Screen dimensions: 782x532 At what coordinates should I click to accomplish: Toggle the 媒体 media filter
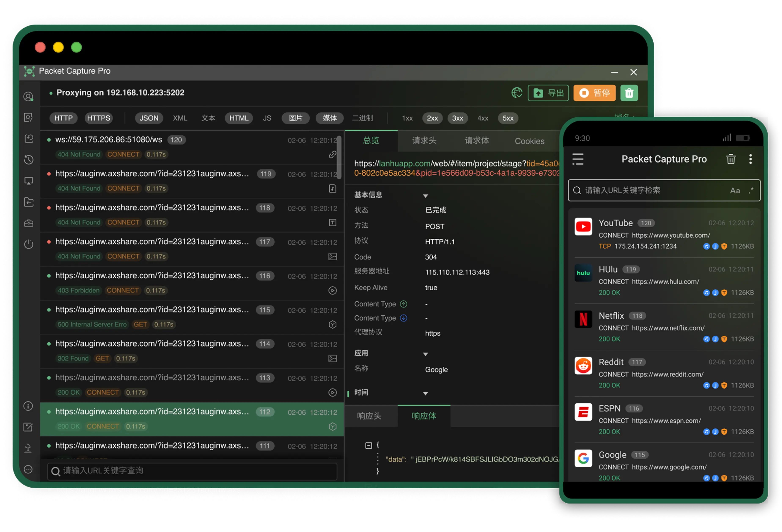[329, 118]
